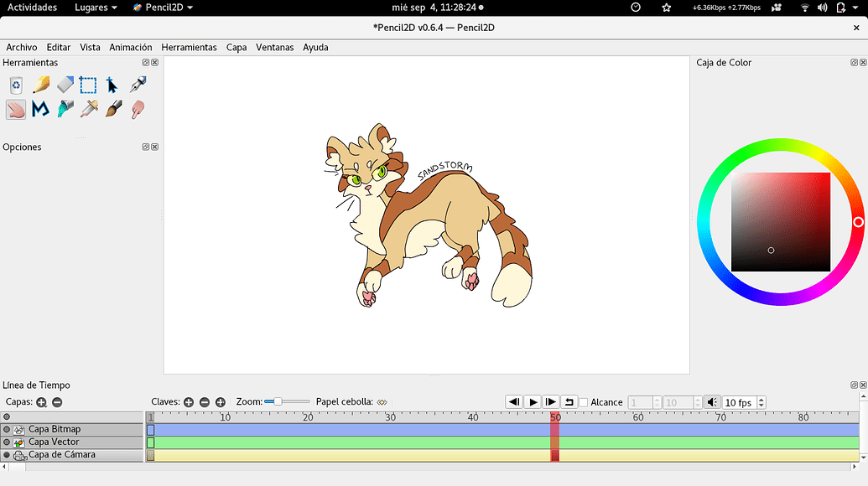This screenshot has height=486, width=868.
Task: Add a new layer with Capas plus
Action: click(42, 402)
